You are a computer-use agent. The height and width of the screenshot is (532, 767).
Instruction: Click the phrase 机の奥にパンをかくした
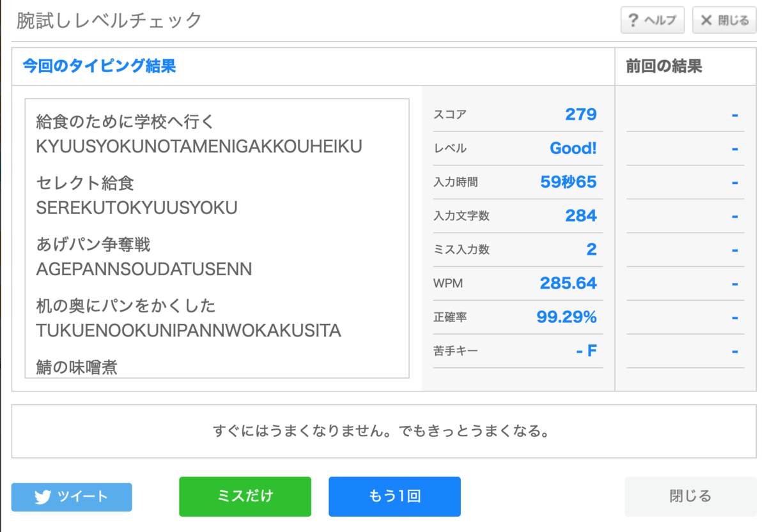tap(126, 306)
